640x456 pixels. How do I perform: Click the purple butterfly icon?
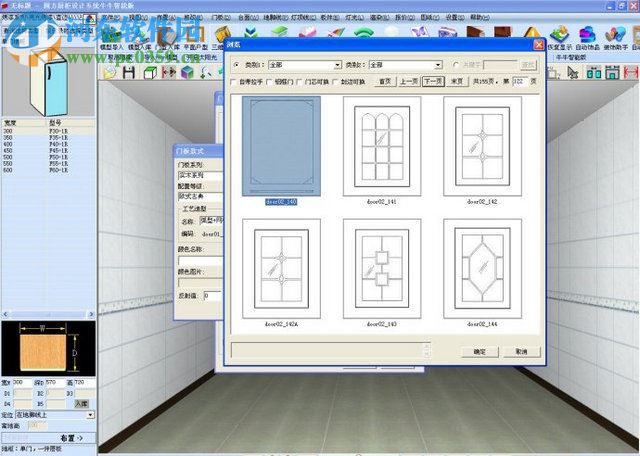[x=420, y=32]
